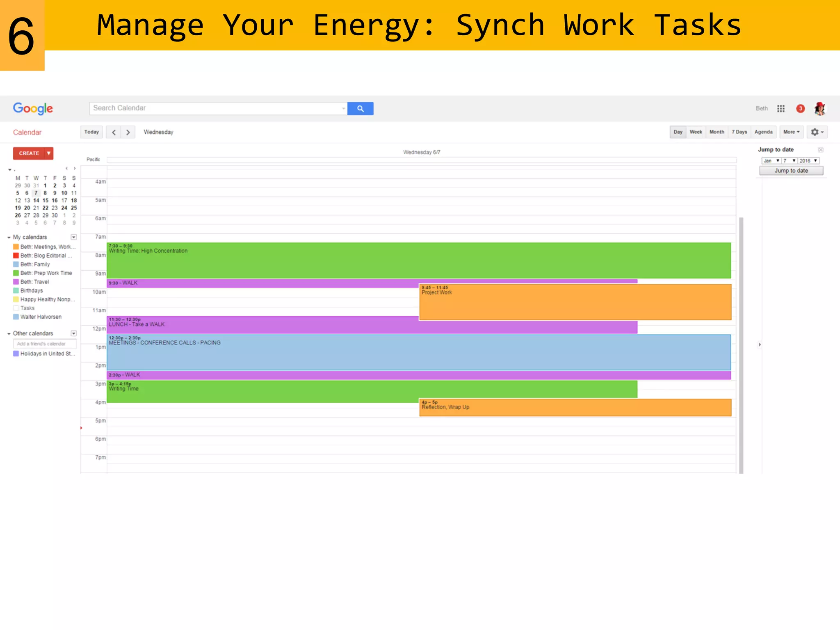
Task: Toggle Holidays in United States calendar
Action: 16,354
